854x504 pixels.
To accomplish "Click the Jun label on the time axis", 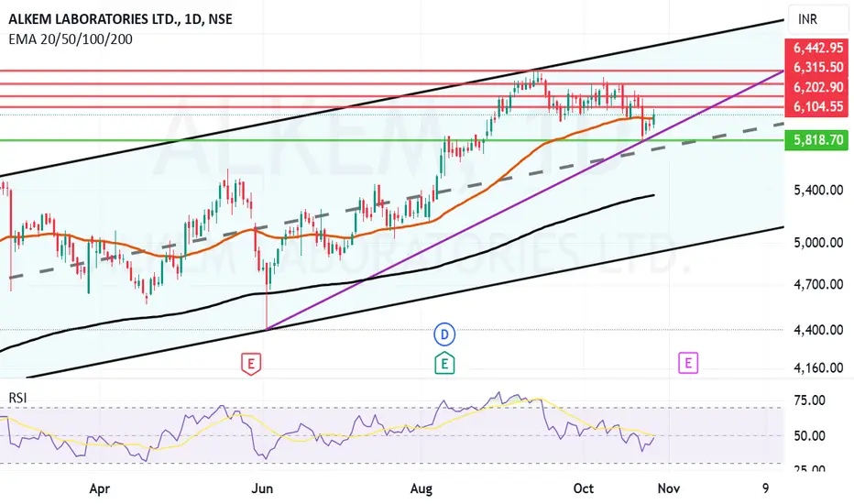I will [x=262, y=488].
